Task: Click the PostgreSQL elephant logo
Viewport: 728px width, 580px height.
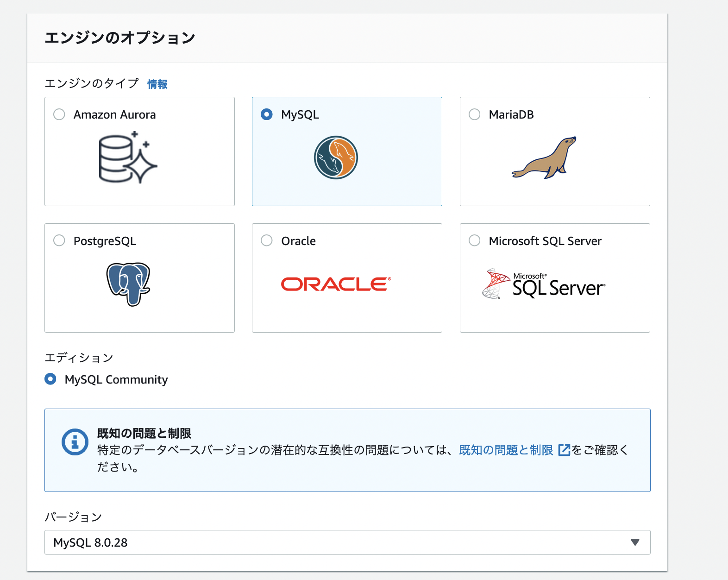Action: (x=128, y=284)
